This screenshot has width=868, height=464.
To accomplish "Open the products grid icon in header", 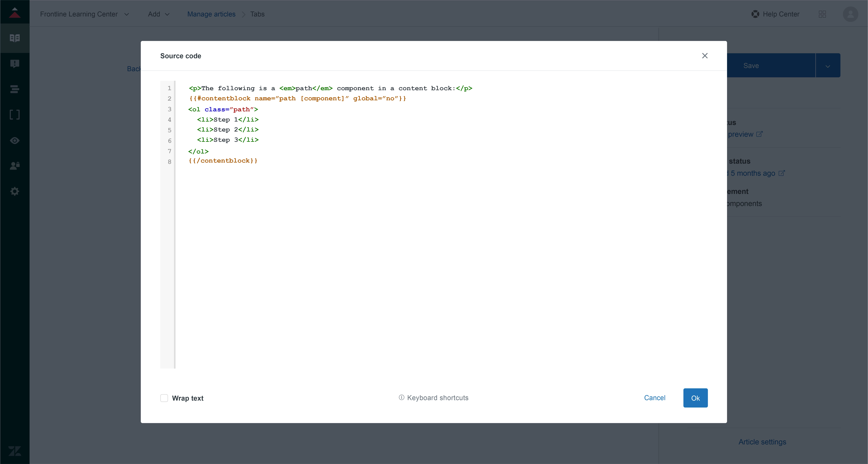I will pyautogui.click(x=822, y=14).
